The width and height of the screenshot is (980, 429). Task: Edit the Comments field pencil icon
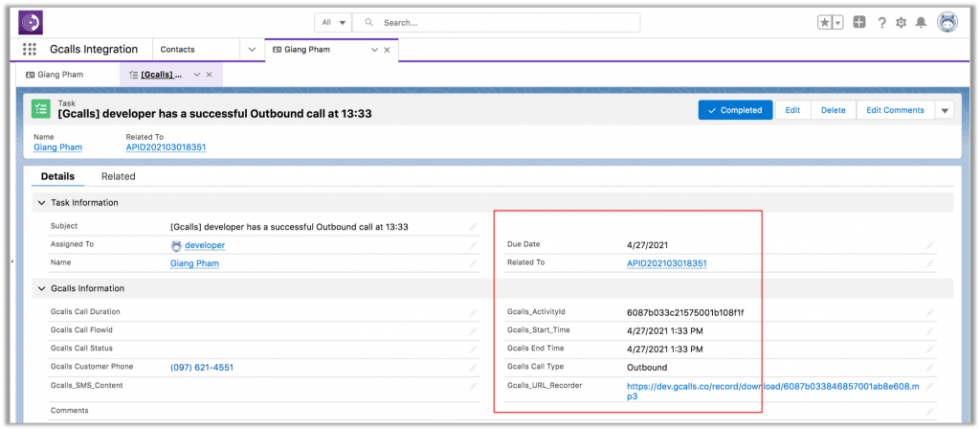(930, 412)
